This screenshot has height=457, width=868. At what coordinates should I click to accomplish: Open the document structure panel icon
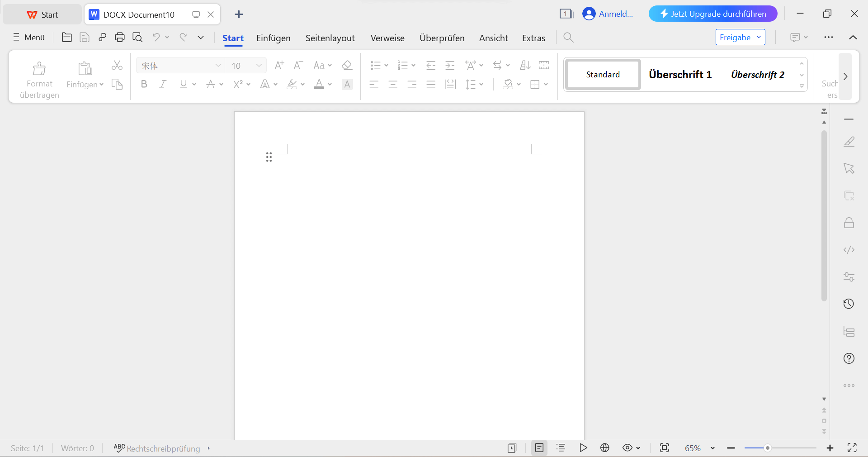[849, 331]
